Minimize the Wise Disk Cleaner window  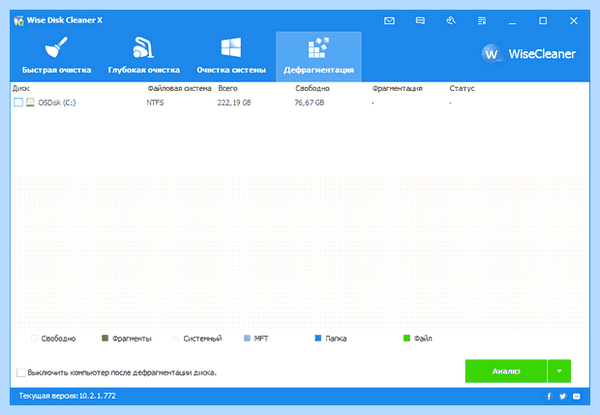[512, 21]
